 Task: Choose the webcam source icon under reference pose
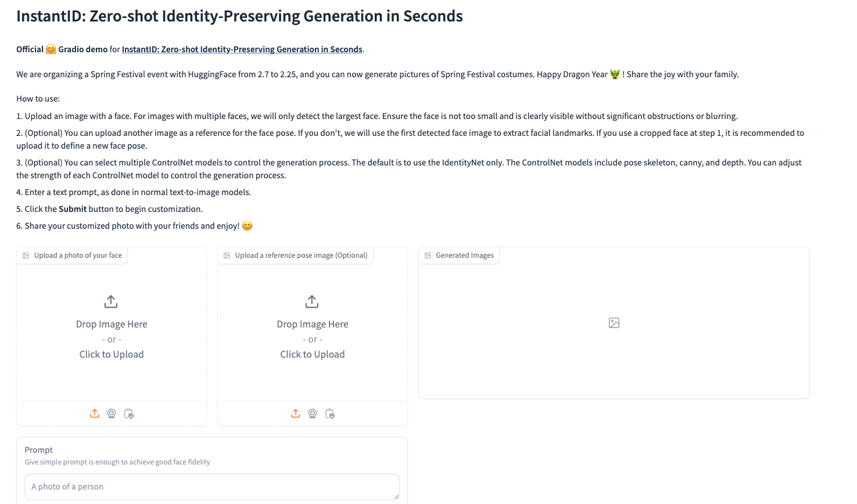tap(313, 413)
